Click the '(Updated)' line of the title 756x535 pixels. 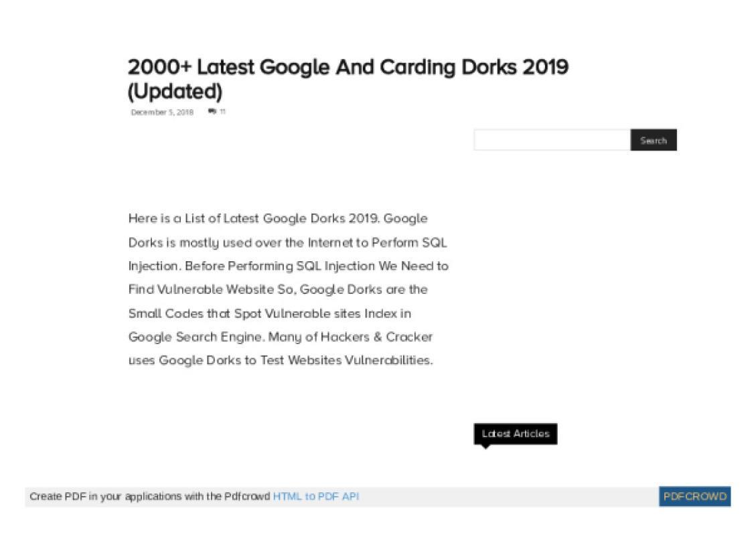[175, 92]
